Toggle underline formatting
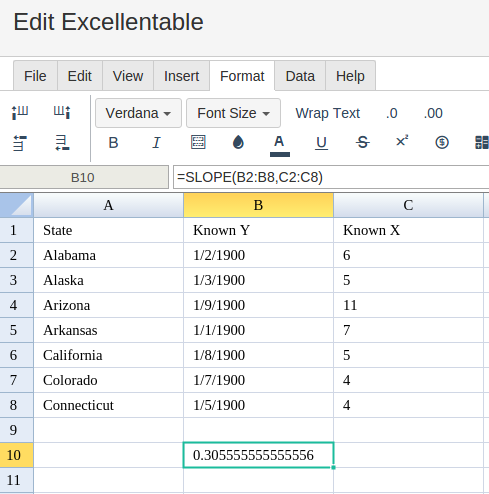This screenshot has width=489, height=494. (x=321, y=143)
